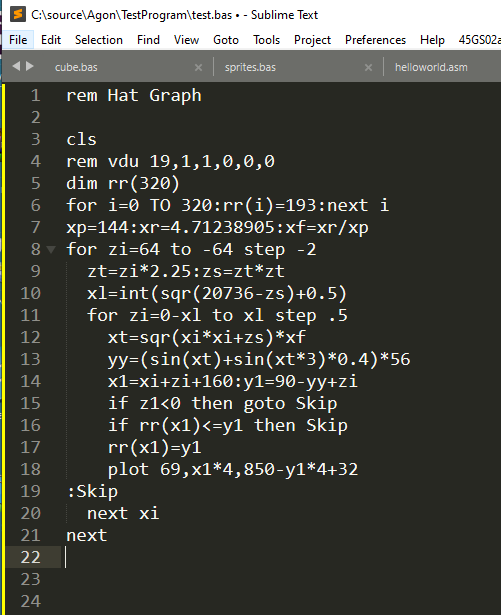Close the cube.bas tab
This screenshot has width=501, height=615.
[x=199, y=67]
